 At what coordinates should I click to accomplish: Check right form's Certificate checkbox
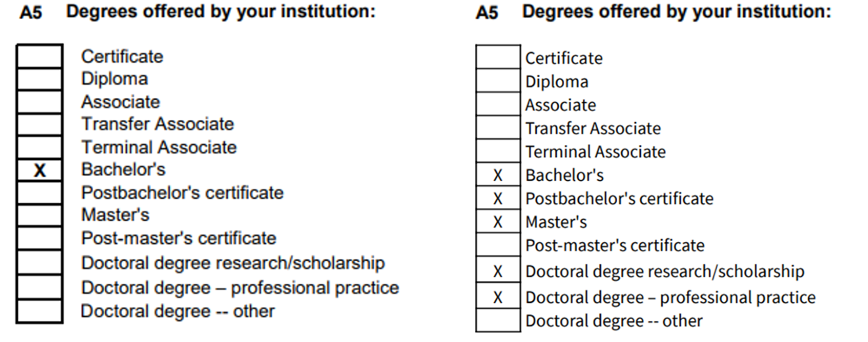(x=498, y=57)
